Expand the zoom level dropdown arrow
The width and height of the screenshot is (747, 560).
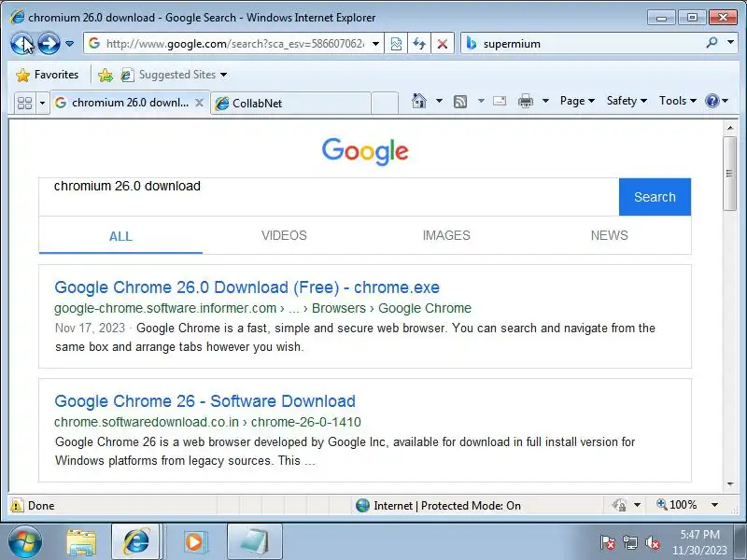(x=714, y=505)
